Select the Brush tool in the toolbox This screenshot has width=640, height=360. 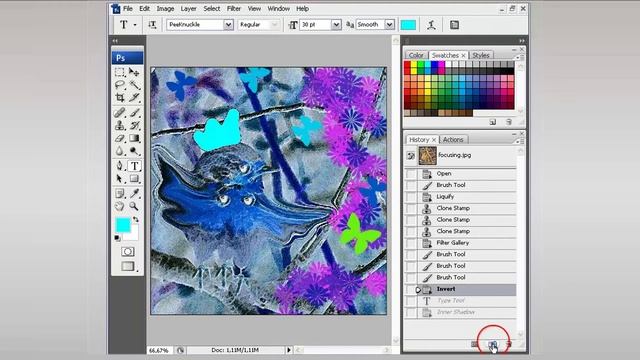[x=134, y=112]
